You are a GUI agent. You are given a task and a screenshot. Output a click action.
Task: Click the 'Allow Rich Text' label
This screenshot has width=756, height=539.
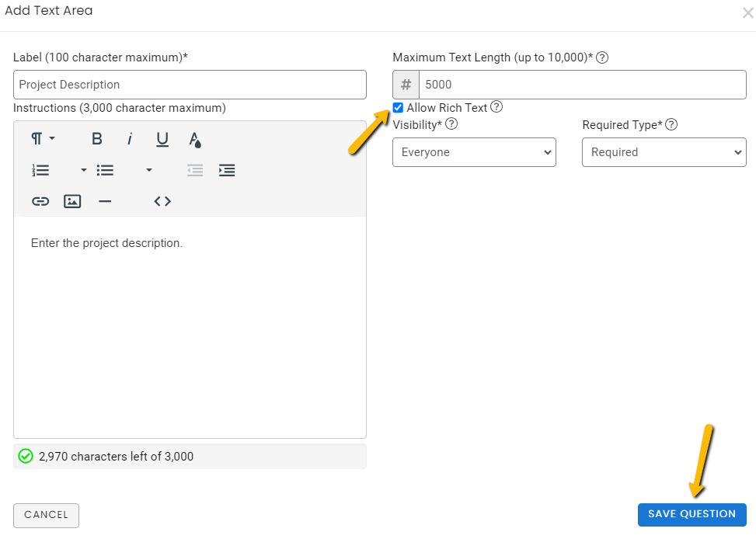tap(447, 107)
